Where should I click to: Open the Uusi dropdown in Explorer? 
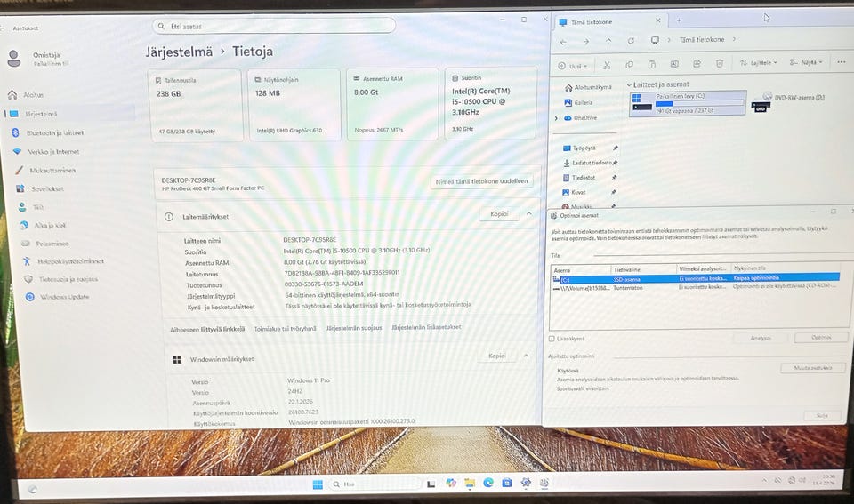[572, 66]
